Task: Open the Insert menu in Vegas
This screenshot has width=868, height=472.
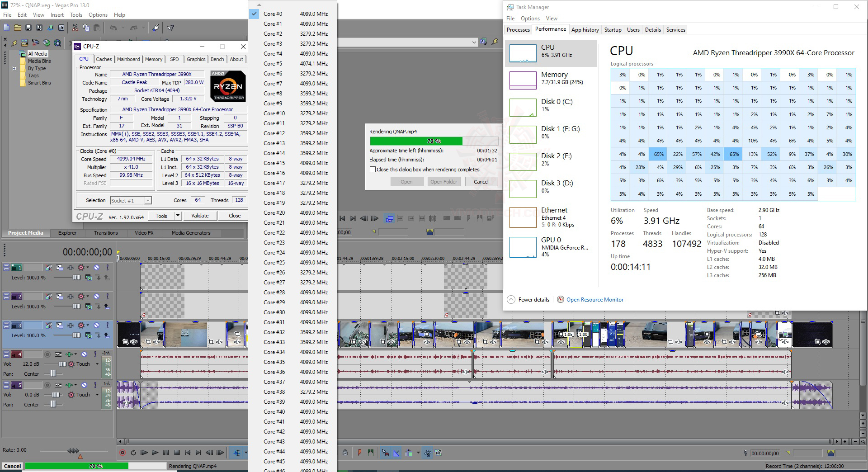Action: point(57,15)
